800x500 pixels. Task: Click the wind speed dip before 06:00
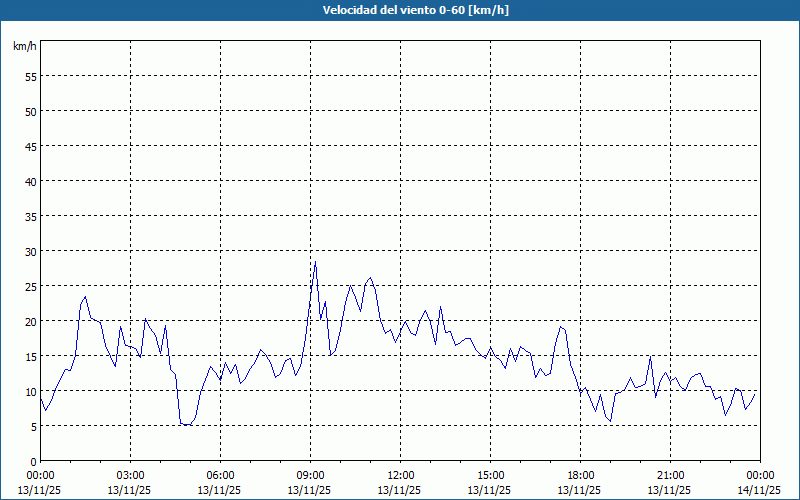tap(186, 425)
